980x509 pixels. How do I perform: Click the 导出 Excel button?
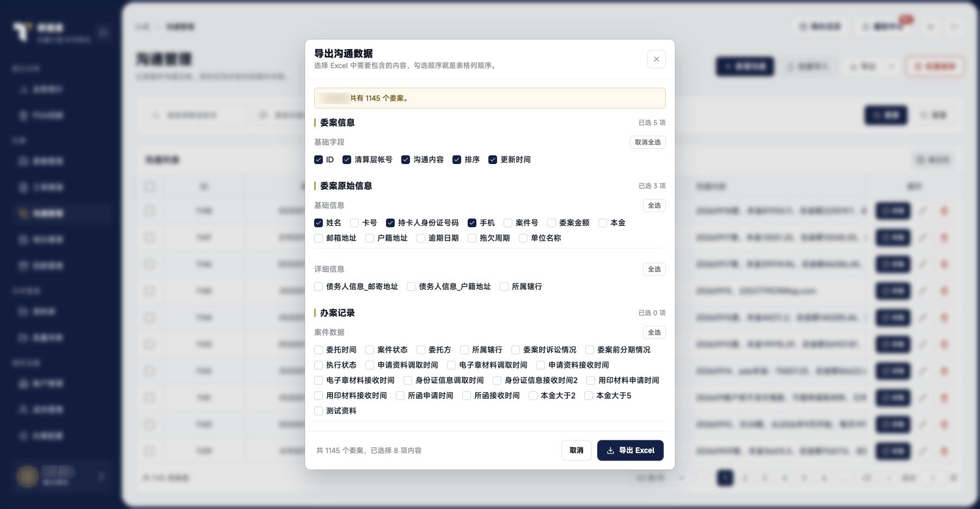coord(630,450)
